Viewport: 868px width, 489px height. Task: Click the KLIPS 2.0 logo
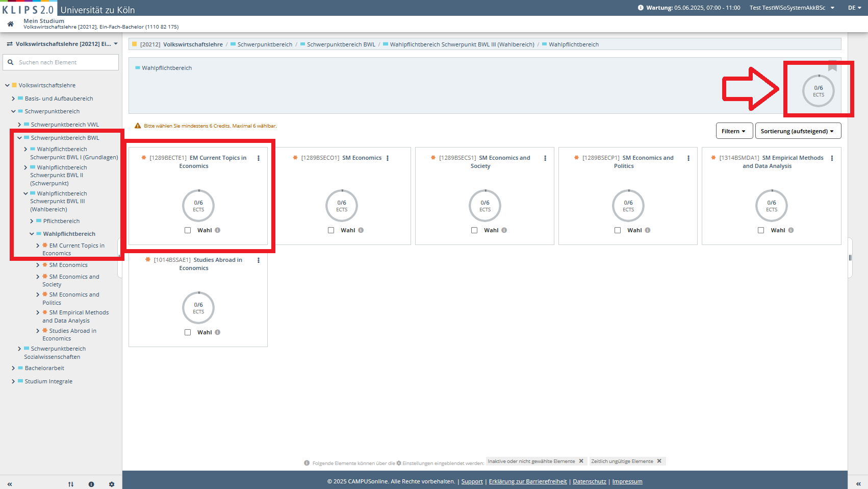coord(28,9)
